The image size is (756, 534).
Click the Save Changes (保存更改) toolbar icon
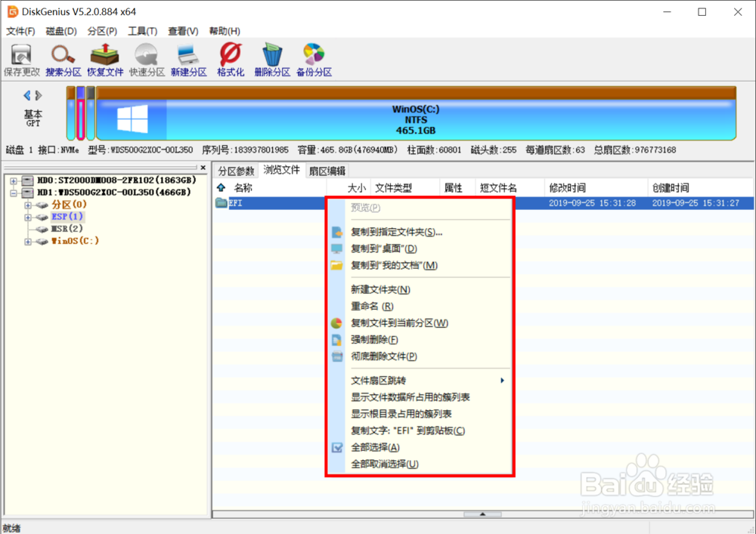21,60
